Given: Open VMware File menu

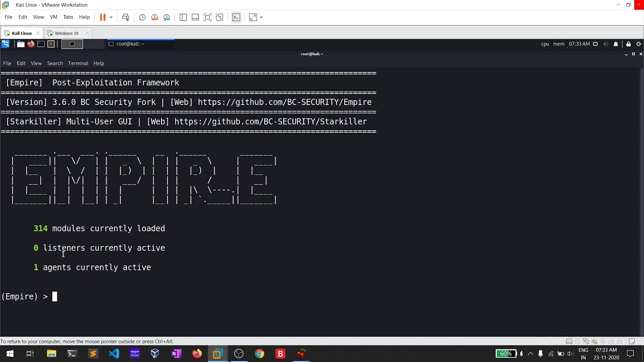Looking at the screenshot, I should (8, 17).
